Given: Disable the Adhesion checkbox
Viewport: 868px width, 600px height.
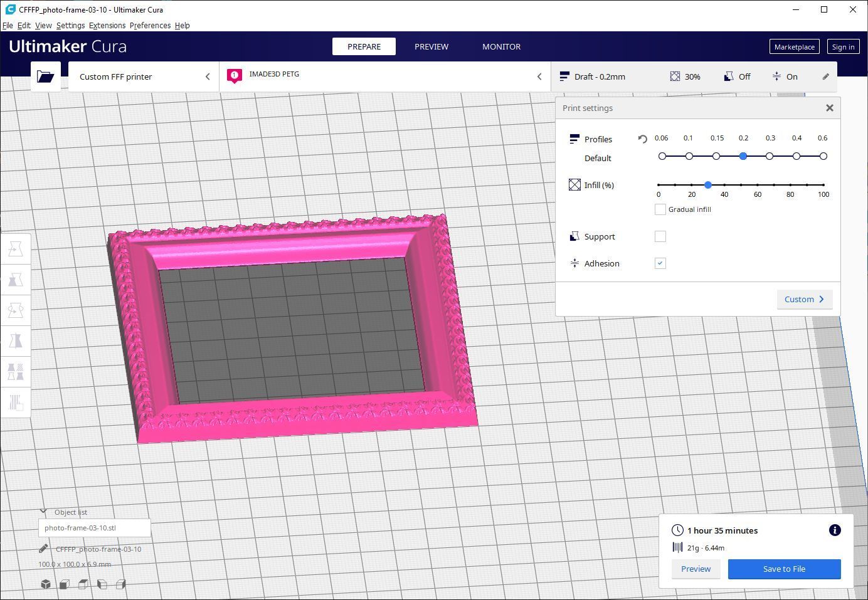Looking at the screenshot, I should coord(659,263).
